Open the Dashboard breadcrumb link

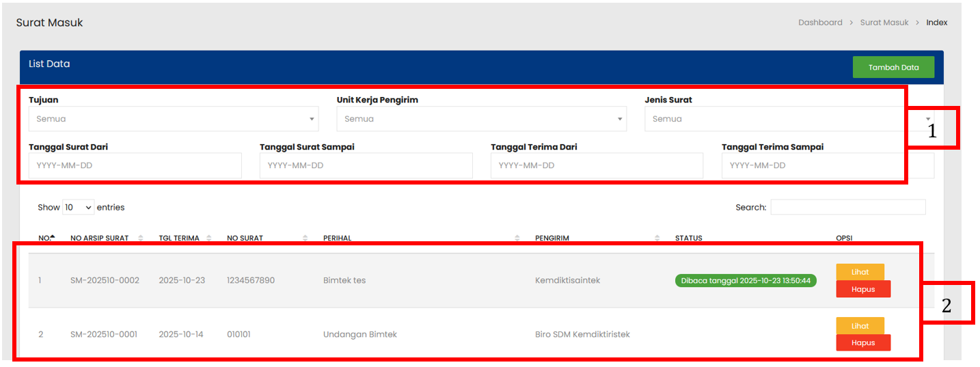coord(820,23)
